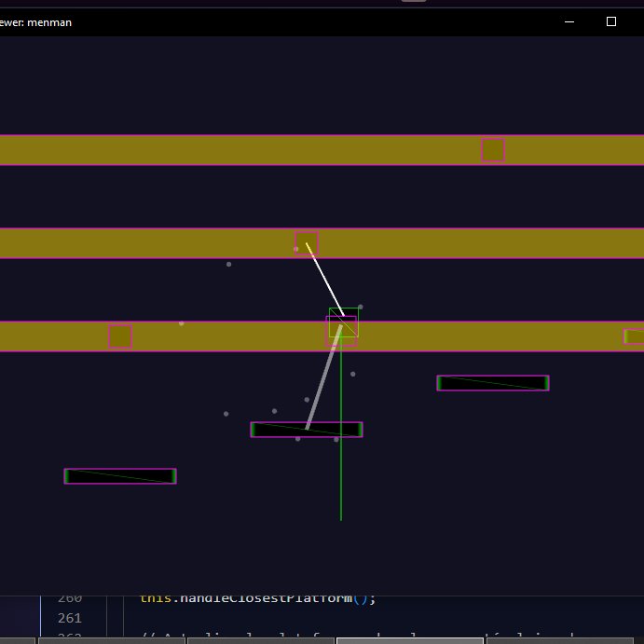The width and height of the screenshot is (644, 644).
Task: Select the square marker on the middle yellow band
Action: [307, 243]
